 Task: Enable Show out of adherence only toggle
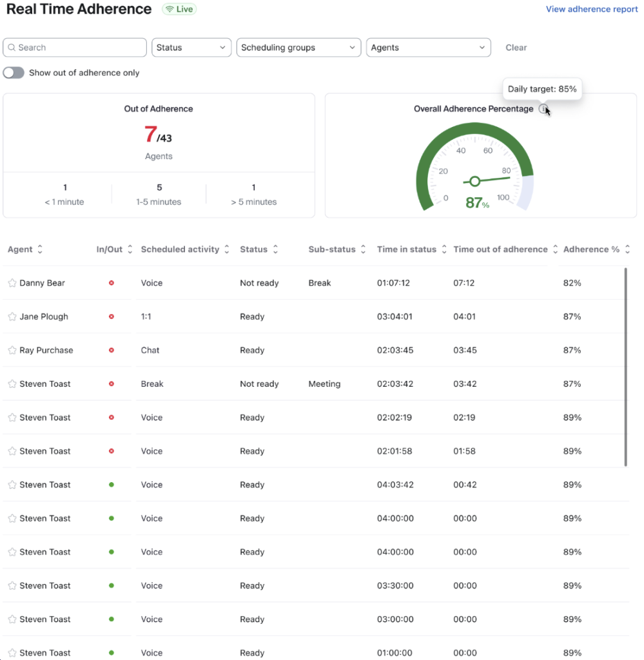click(x=14, y=73)
